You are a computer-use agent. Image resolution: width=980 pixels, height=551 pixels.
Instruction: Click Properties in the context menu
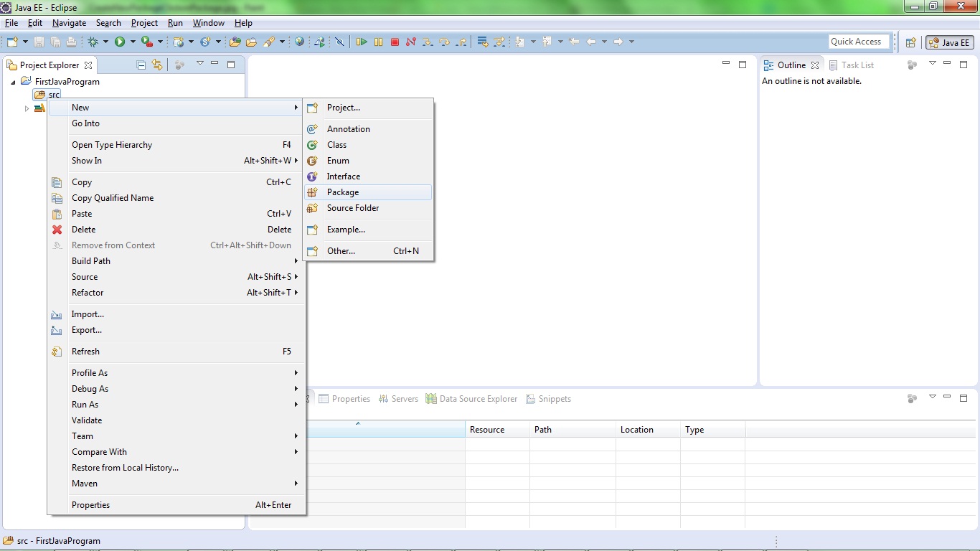point(176,505)
